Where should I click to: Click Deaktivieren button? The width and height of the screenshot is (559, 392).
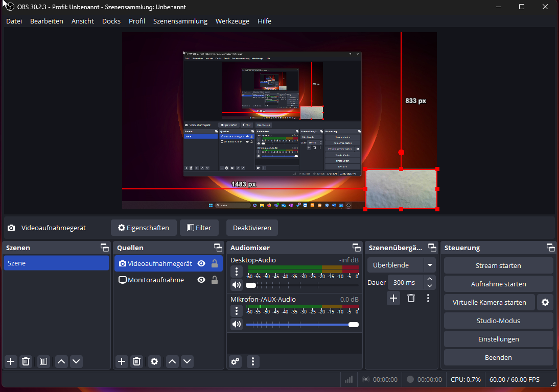(252, 228)
